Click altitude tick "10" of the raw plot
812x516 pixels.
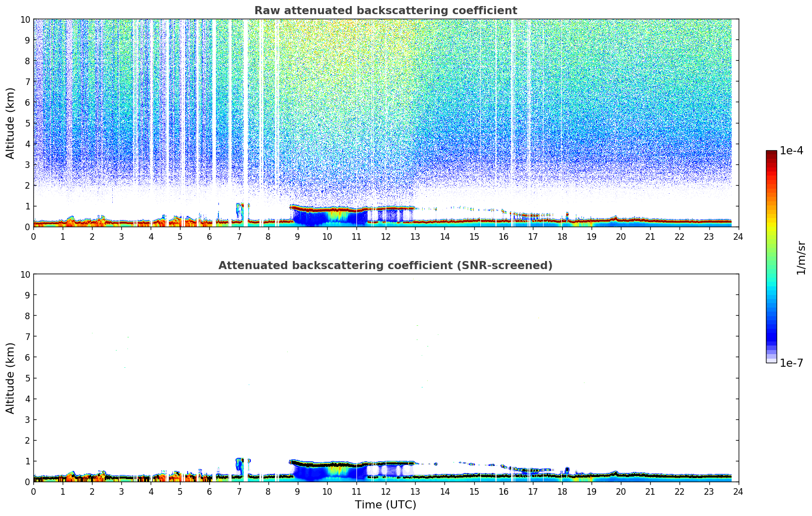[25, 19]
